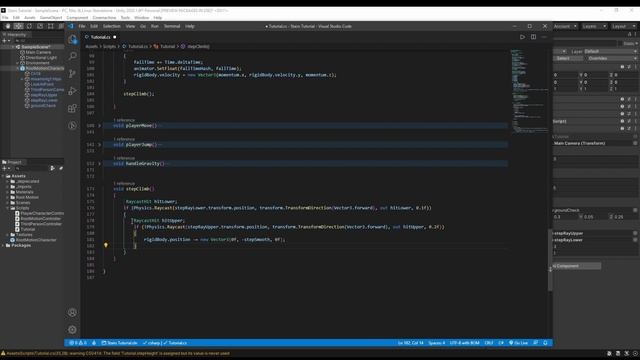Open the Explorer view in VS Code activity bar
The height and width of the screenshot is (360, 640).
(72, 39)
